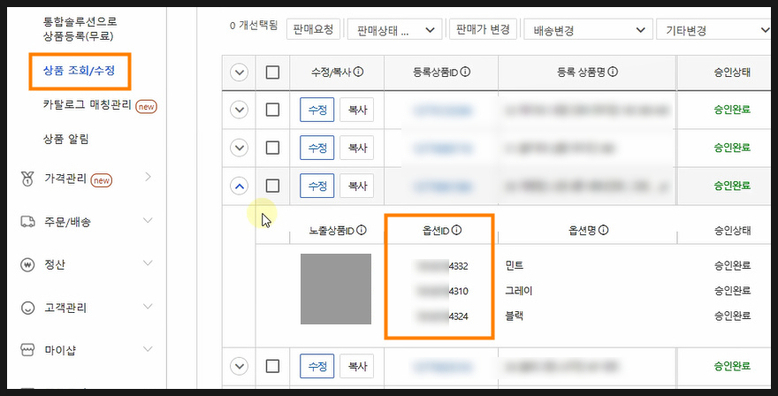Expand the second product row's options
778x396 pixels.
tap(239, 147)
